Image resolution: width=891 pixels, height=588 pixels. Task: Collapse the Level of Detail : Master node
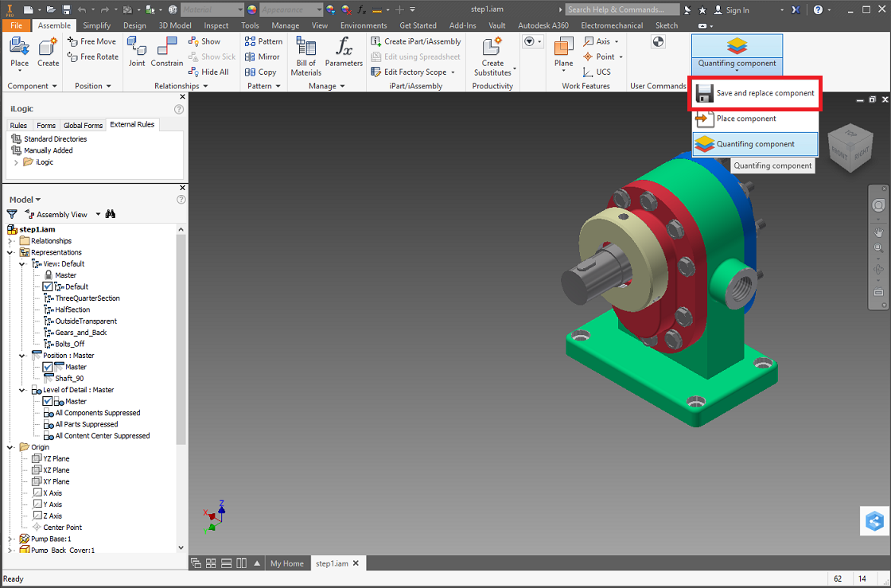tap(23, 390)
